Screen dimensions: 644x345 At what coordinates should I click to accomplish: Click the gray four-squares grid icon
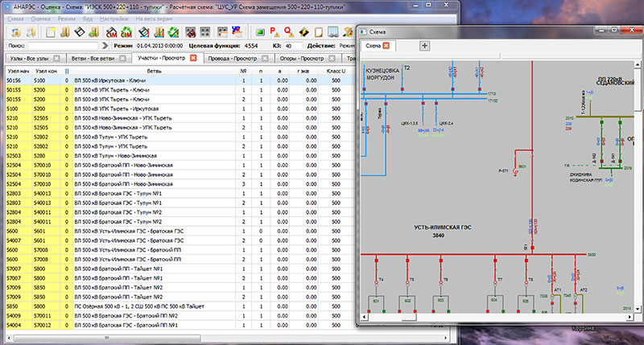pos(204,32)
